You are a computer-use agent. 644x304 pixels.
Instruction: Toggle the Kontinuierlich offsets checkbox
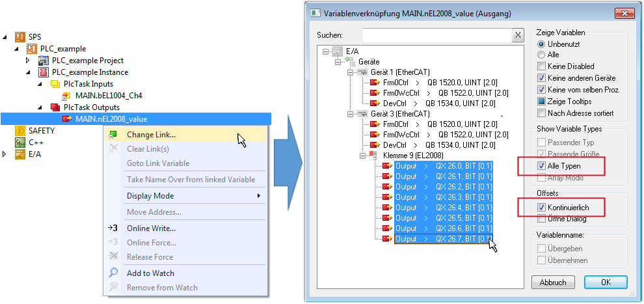[x=542, y=207]
